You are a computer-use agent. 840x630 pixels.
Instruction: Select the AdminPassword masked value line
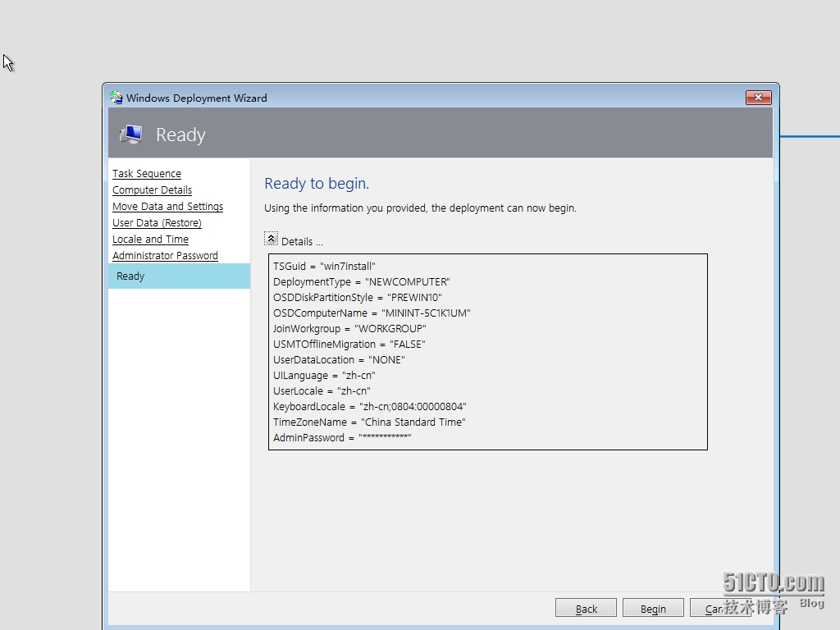pos(342,438)
